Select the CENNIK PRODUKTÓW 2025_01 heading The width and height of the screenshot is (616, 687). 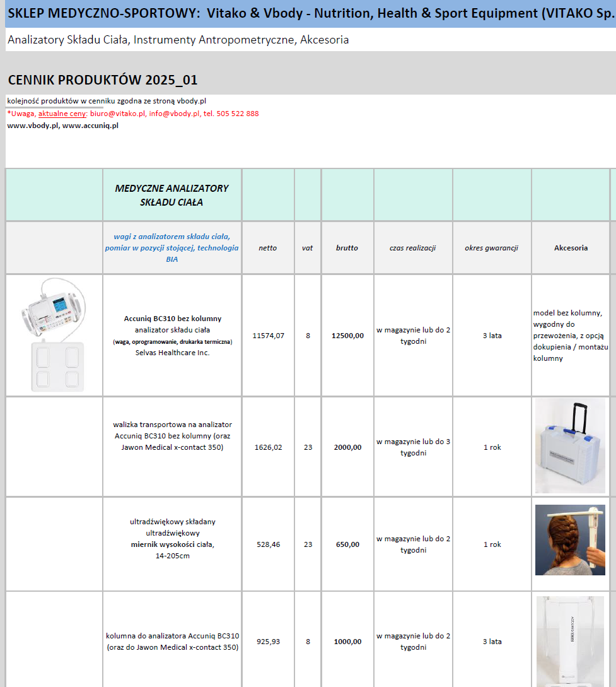103,79
